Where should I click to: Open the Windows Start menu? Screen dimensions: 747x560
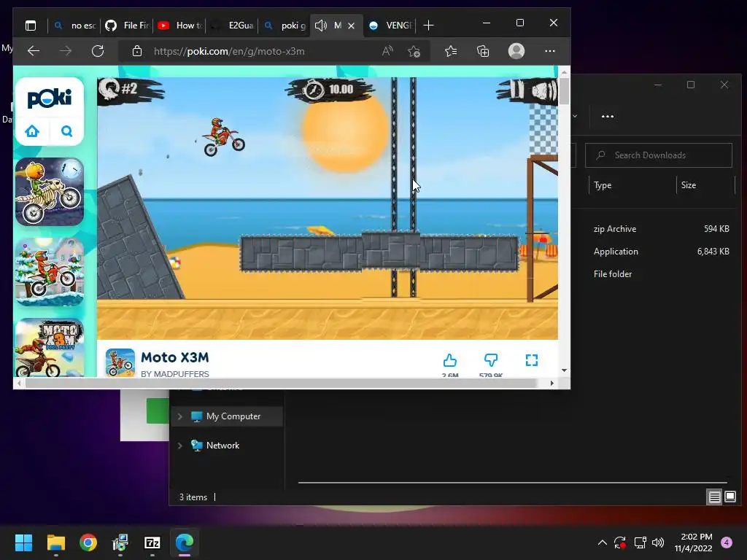23,542
